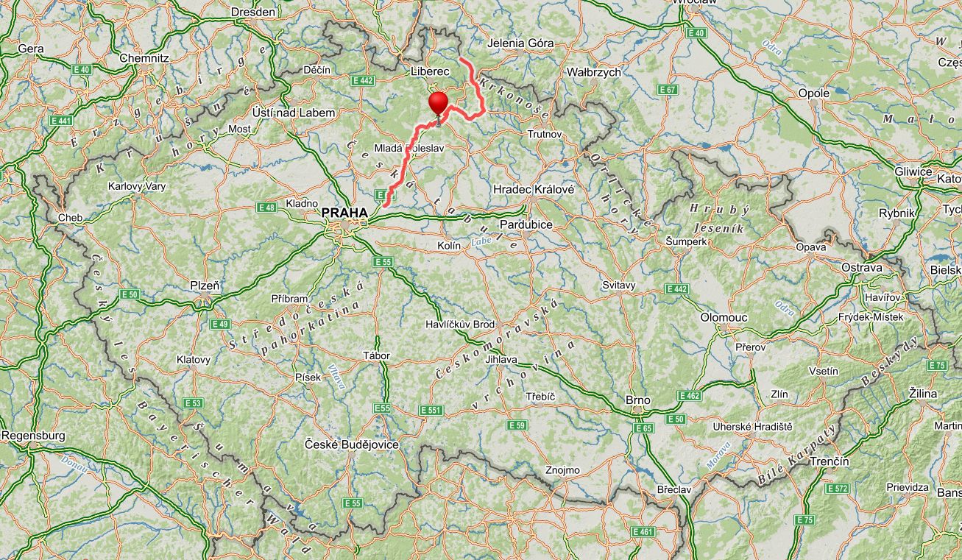Click the E 65 shield below Brno
This screenshot has height=560, width=962.
tap(643, 428)
